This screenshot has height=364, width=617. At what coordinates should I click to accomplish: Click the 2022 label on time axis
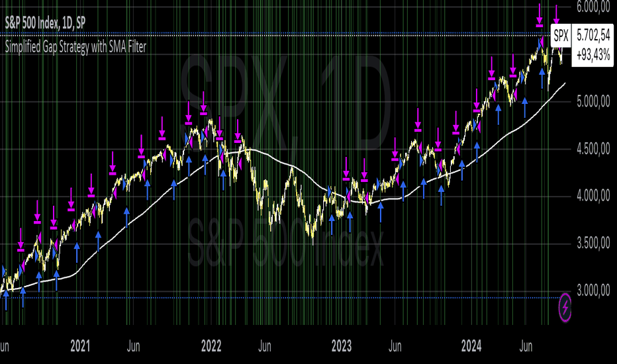(x=211, y=346)
